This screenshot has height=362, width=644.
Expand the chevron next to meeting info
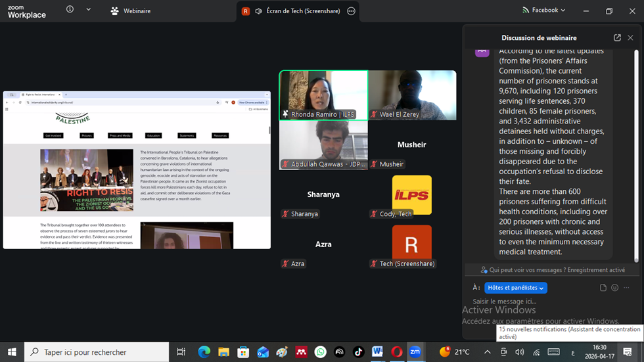(89, 10)
